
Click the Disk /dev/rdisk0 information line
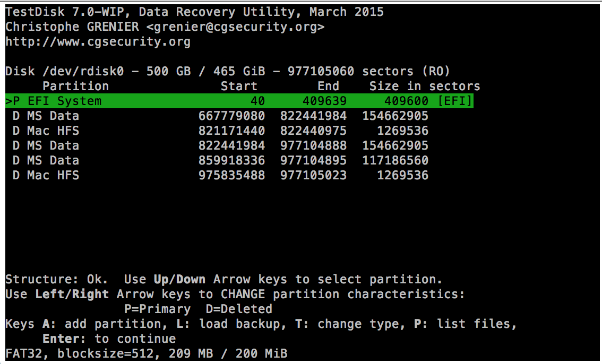tap(228, 71)
